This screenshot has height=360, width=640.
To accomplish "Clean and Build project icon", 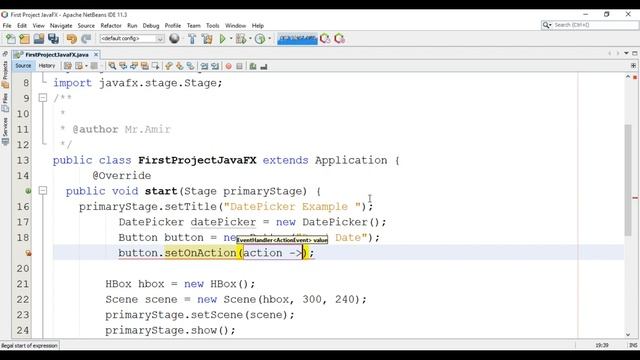I will point(207,39).
